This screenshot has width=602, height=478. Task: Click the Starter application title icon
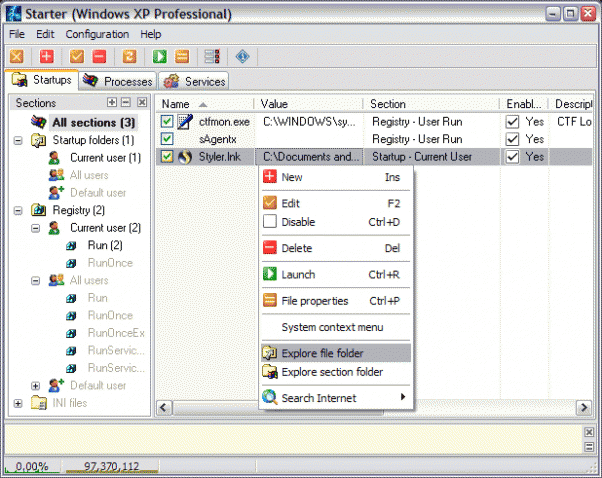pos(14,14)
